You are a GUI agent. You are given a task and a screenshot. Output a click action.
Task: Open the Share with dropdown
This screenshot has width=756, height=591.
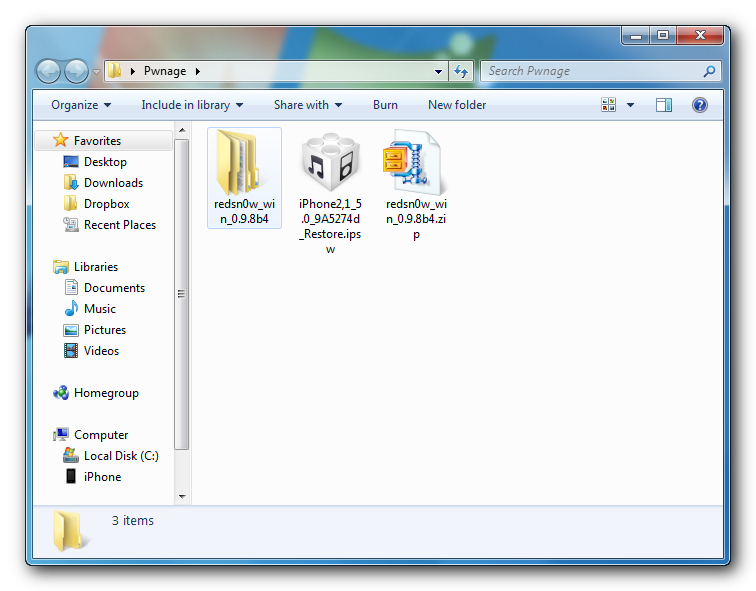click(x=307, y=105)
